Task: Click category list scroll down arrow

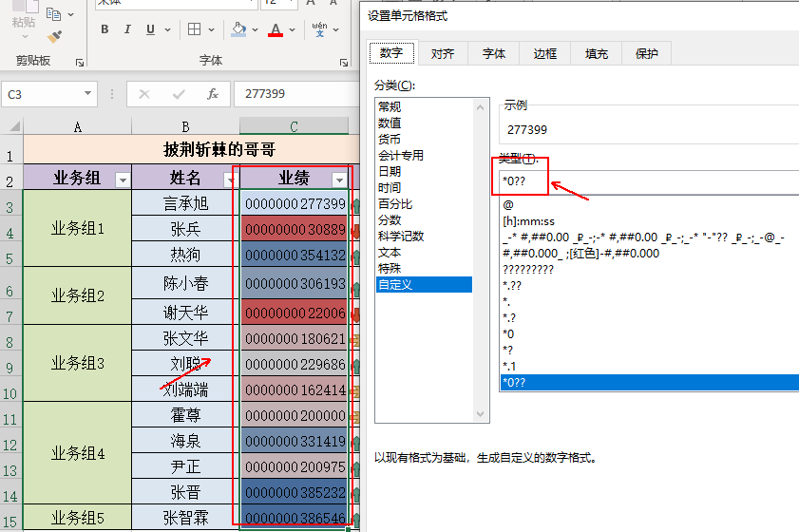Action: tap(480, 414)
